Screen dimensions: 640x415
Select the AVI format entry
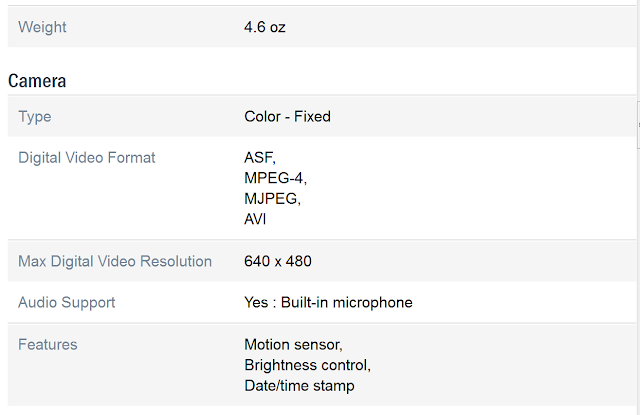click(255, 219)
